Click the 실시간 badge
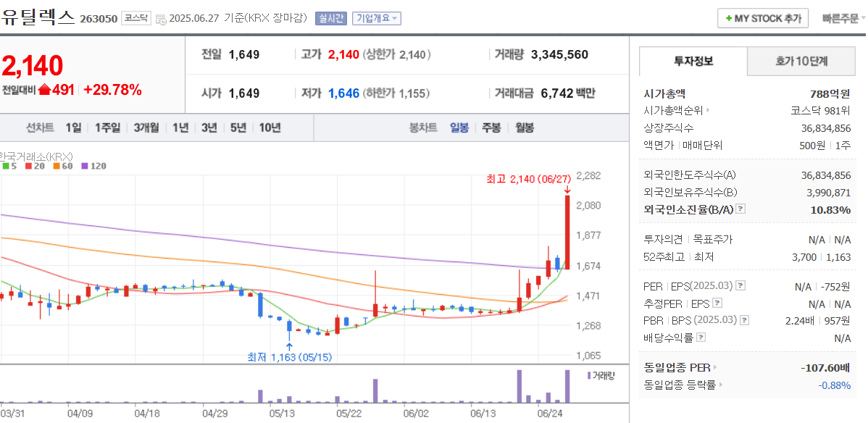 click(x=331, y=18)
